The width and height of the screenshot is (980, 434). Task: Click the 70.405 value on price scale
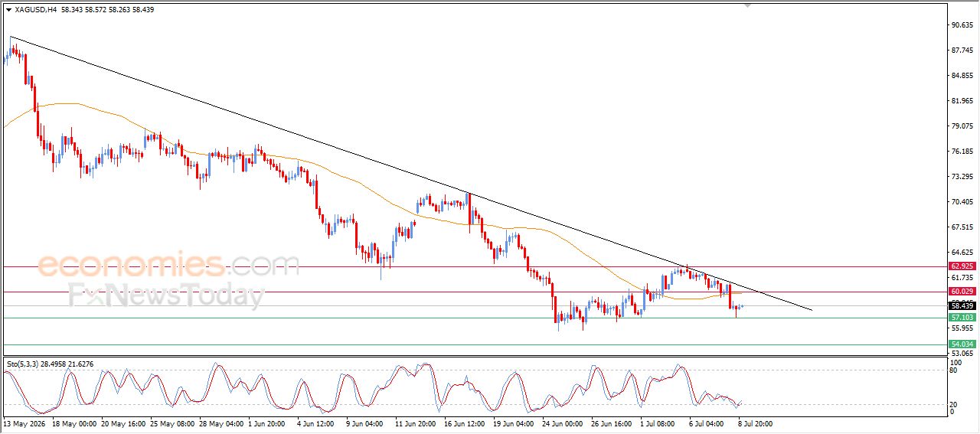[962, 202]
